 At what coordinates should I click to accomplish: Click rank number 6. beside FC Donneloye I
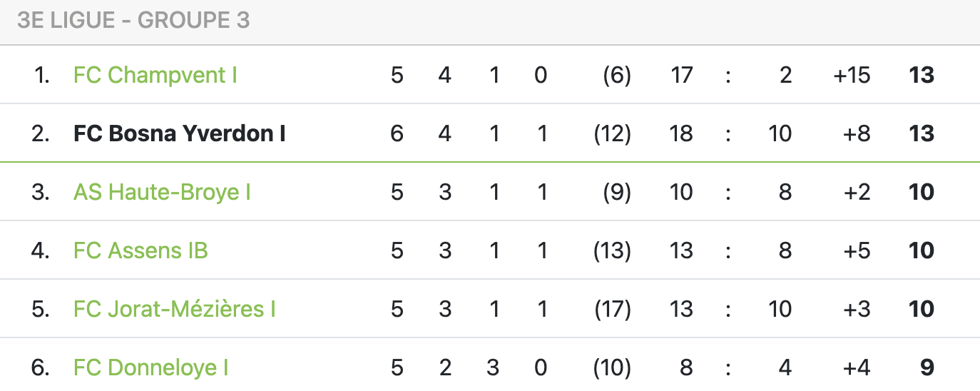click(41, 367)
